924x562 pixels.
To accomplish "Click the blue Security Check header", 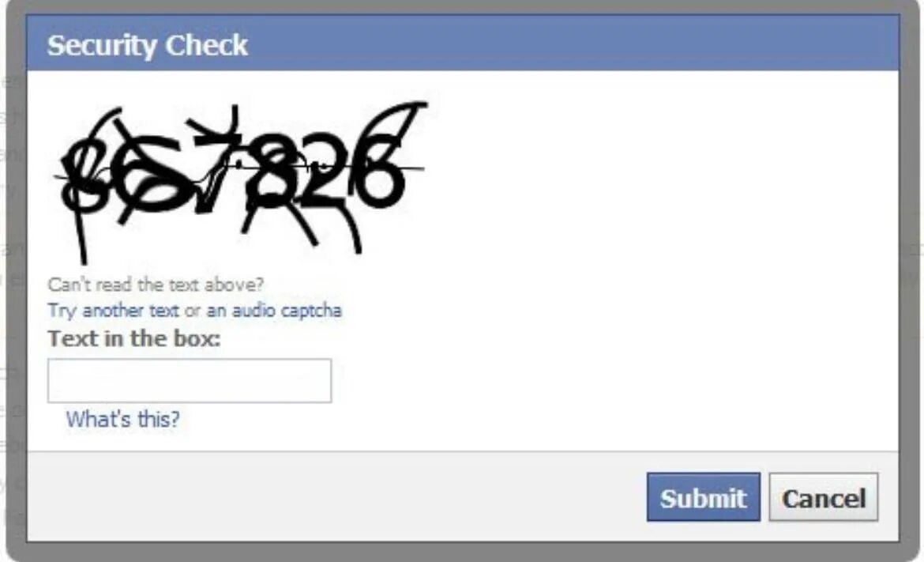I will pyautogui.click(x=463, y=43).
